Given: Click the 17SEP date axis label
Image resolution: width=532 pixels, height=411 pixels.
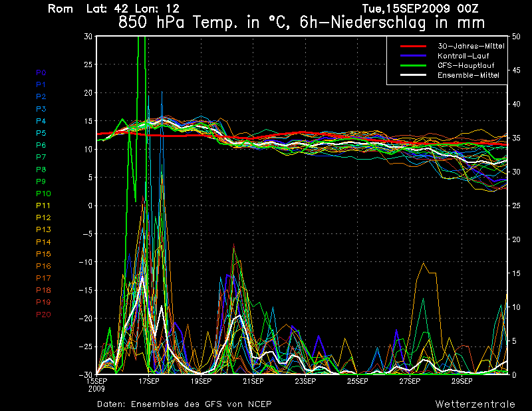Looking at the screenshot, I should tap(148, 381).
